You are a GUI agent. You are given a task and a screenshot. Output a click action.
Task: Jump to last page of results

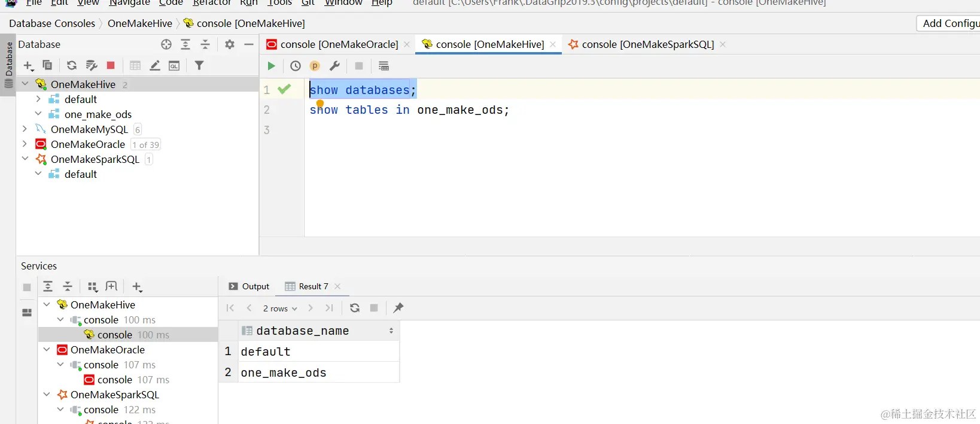click(x=329, y=308)
